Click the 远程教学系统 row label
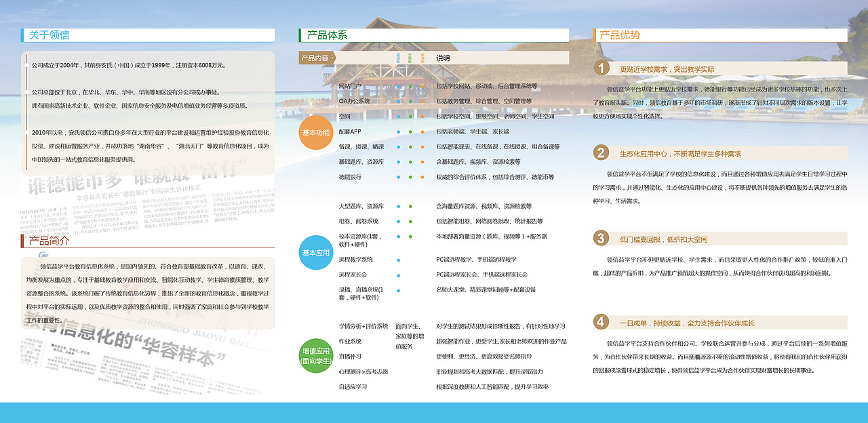This screenshot has width=868, height=423. click(x=356, y=260)
